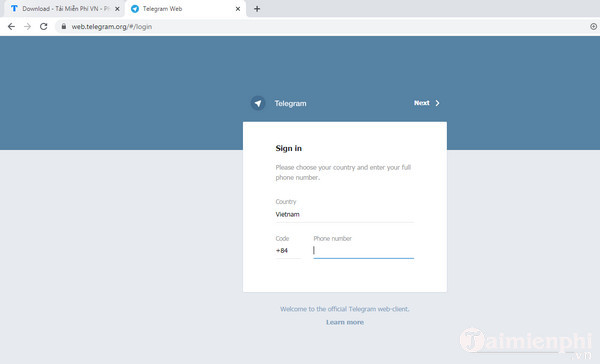Click the install icon in the address bar
Image resolution: width=600 pixels, height=364 pixels.
tap(593, 26)
